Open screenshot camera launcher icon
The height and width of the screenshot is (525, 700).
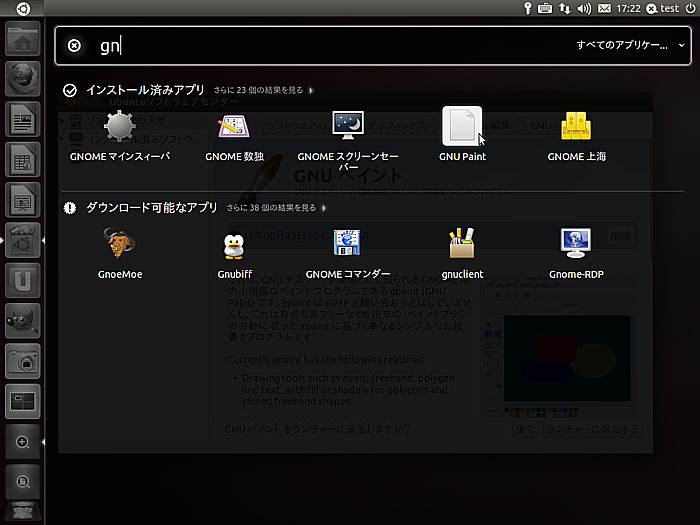tap(23, 361)
